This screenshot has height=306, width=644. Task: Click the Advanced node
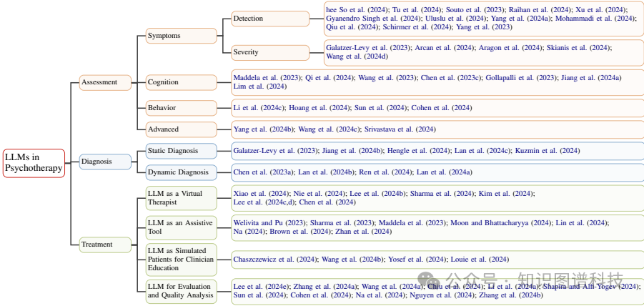pos(181,129)
